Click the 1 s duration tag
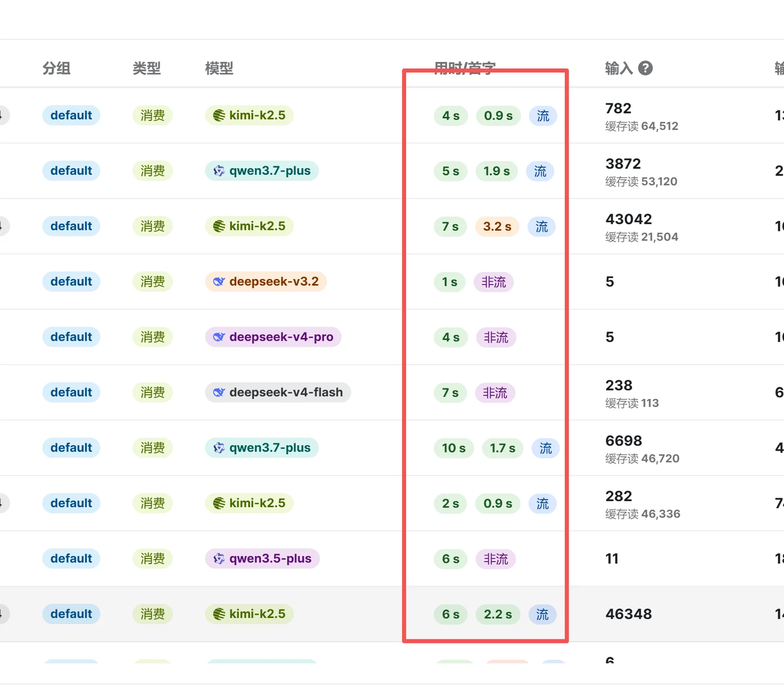The height and width of the screenshot is (687, 784). coord(449,282)
